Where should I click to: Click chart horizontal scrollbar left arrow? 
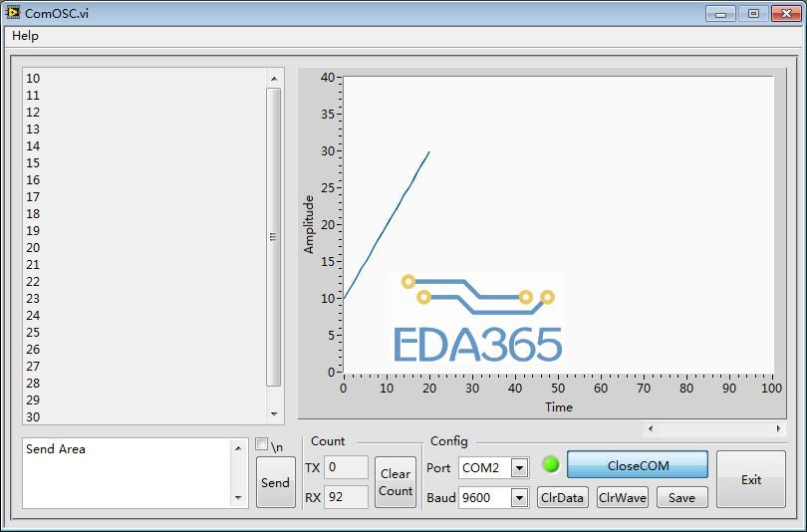tap(651, 428)
